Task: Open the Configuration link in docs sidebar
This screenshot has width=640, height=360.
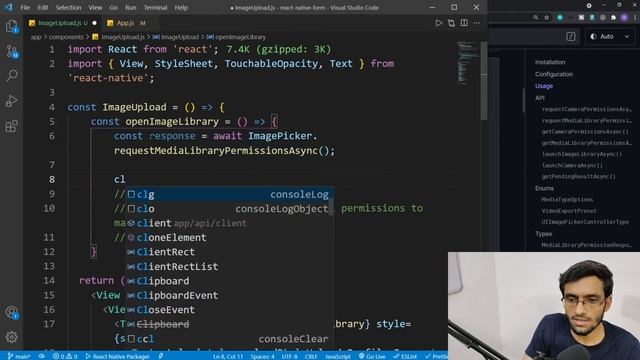Action: 554,74
